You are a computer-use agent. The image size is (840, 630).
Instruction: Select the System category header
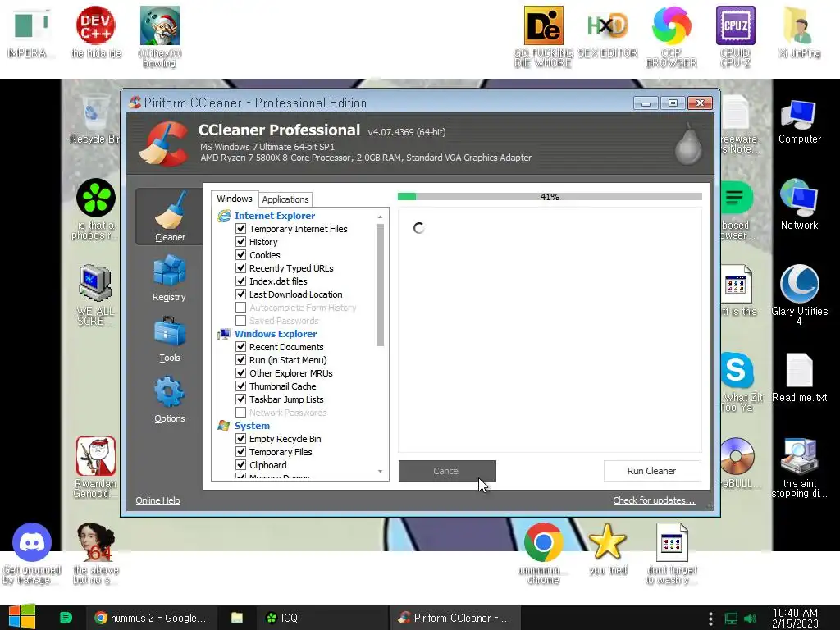(x=252, y=426)
